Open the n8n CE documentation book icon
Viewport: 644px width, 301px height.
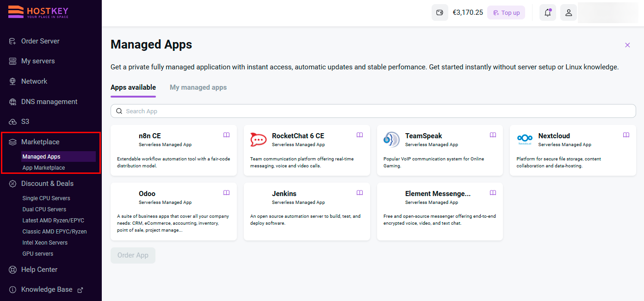[x=226, y=135]
